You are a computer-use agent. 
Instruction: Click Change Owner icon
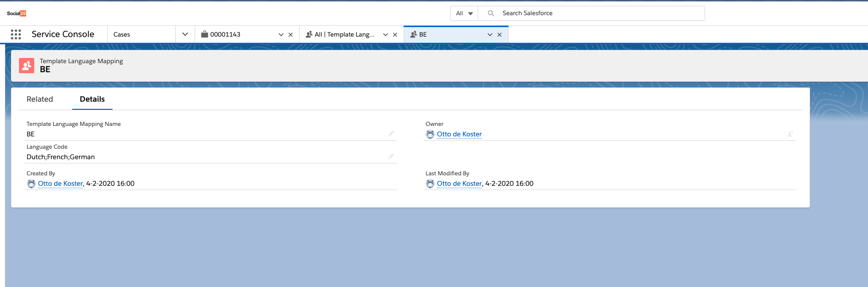pyautogui.click(x=790, y=134)
